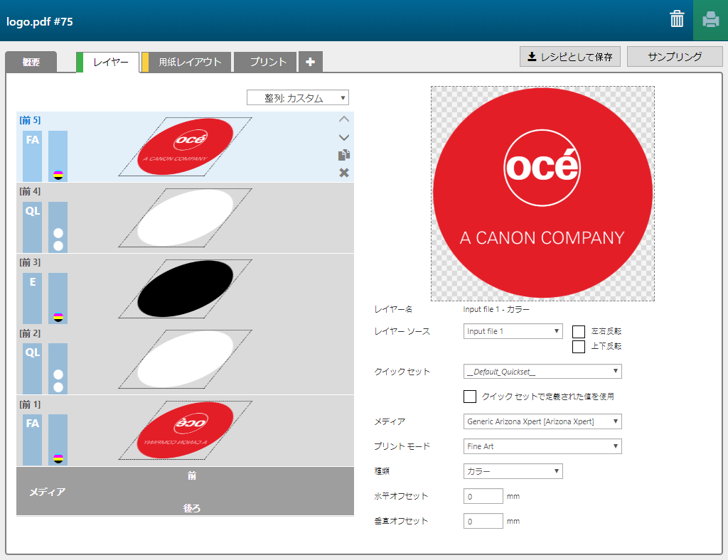Image resolution: width=728 pixels, height=560 pixels.
Task: Click FA mode badge on layer 前 1
Action: point(33,440)
